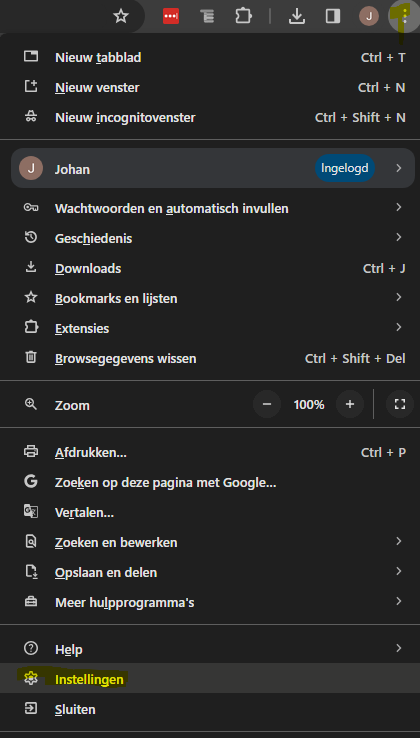This screenshot has width=420, height=738.
Task: Open the red password manager extension icon
Action: (171, 16)
